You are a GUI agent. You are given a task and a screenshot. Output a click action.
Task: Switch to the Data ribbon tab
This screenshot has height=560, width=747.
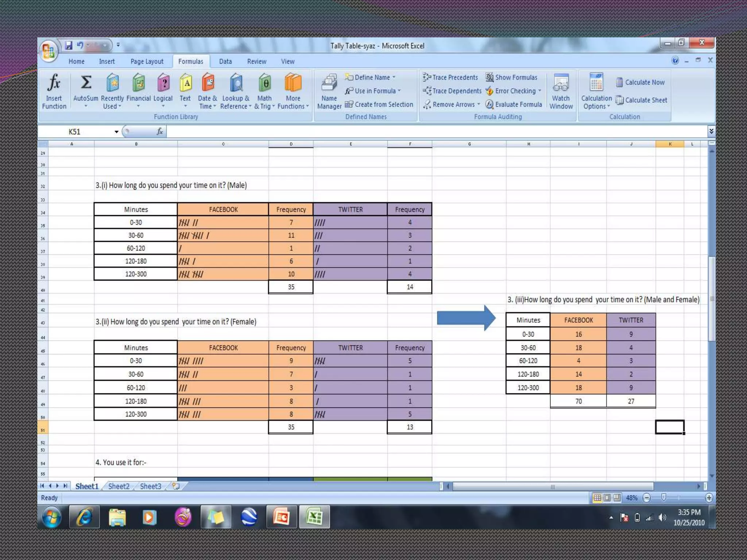pyautogui.click(x=225, y=62)
